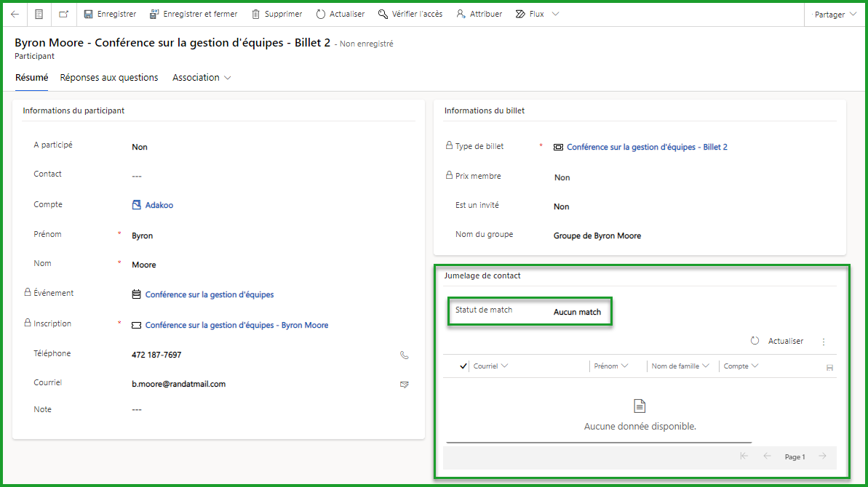The image size is (868, 487).
Task: Toggle the select-all checkmark in grid
Action: (463, 366)
